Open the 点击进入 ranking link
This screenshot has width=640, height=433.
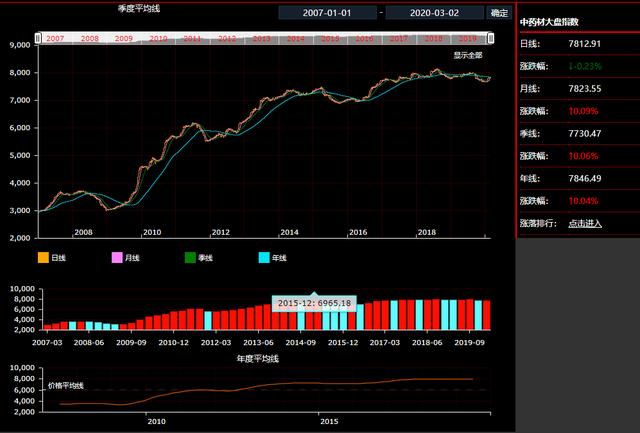point(585,223)
